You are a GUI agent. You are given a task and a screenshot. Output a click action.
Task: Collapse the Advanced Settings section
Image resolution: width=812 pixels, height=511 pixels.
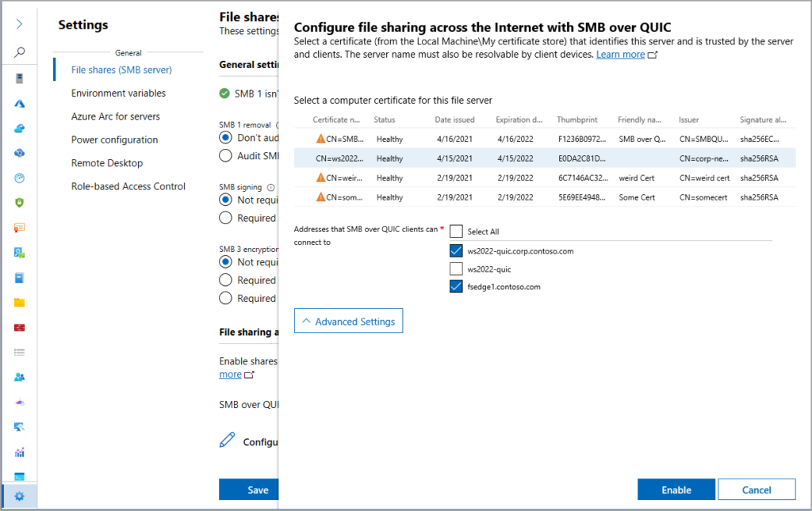pos(348,321)
